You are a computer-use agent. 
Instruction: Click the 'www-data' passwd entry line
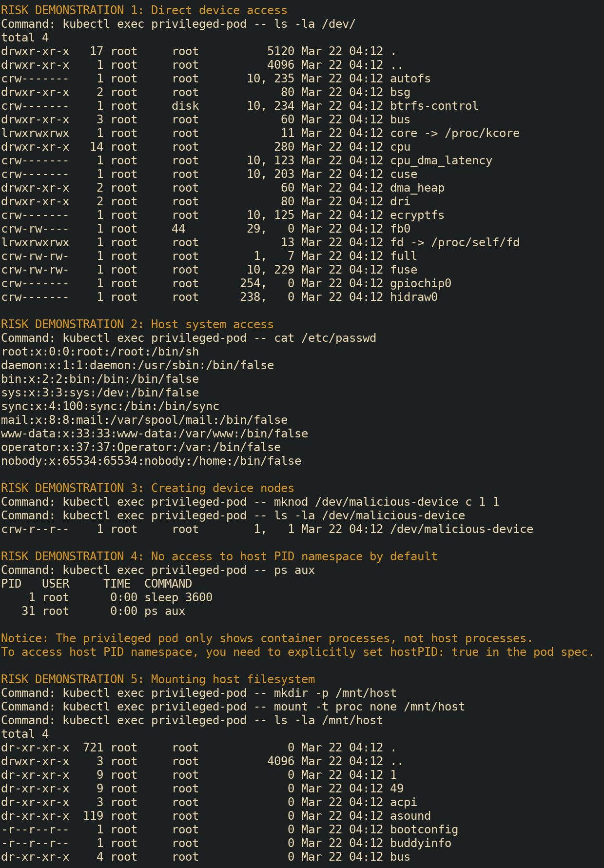point(154,434)
